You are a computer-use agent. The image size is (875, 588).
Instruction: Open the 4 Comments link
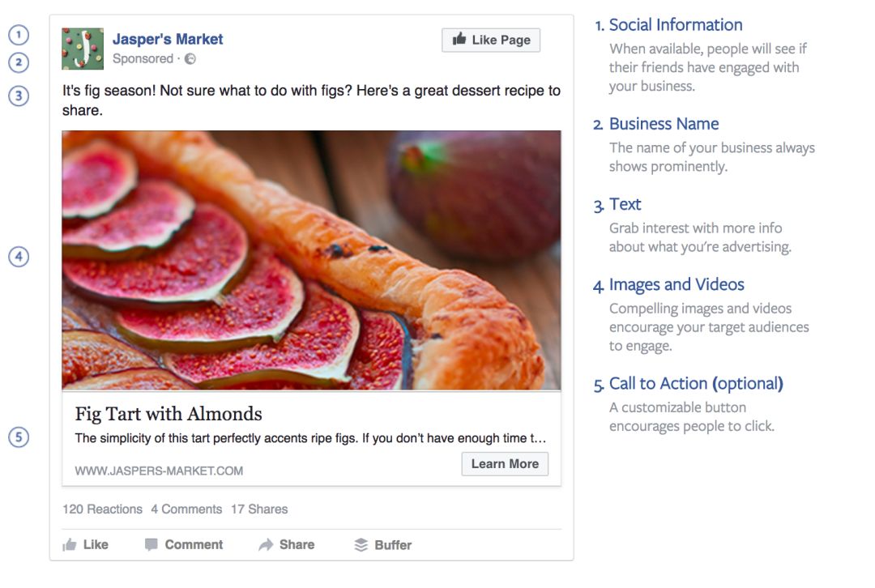(x=186, y=509)
